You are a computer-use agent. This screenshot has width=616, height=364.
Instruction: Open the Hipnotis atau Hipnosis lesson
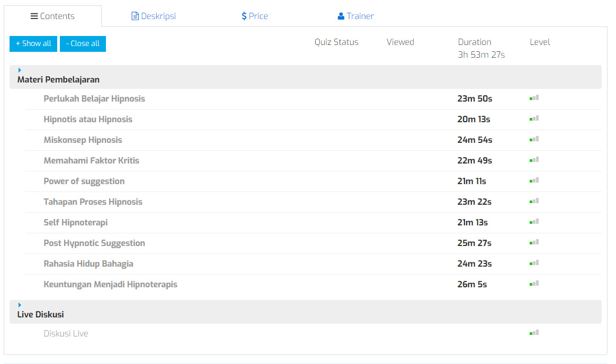point(88,119)
